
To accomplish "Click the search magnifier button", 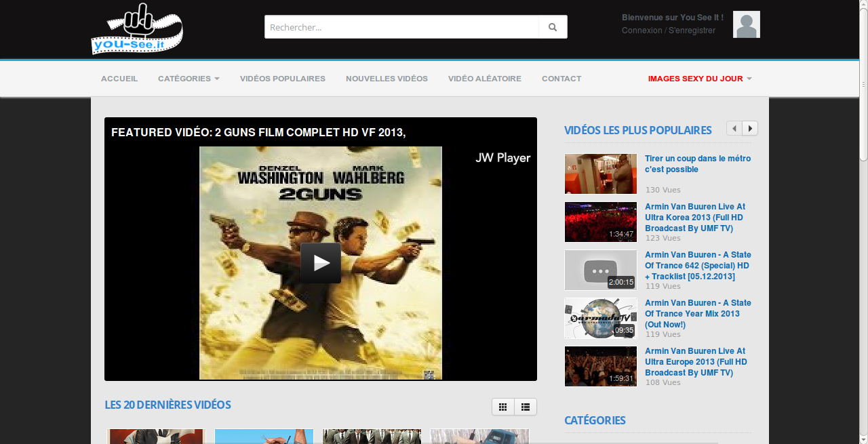I will pos(553,27).
